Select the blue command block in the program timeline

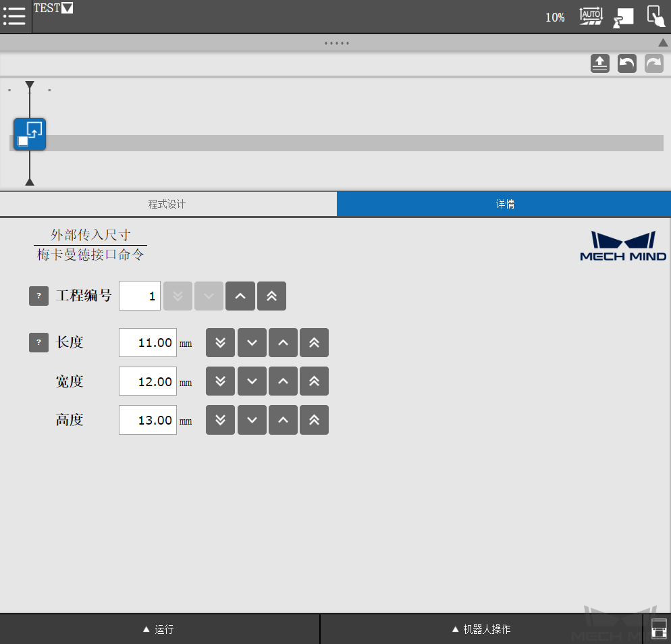(x=29, y=134)
